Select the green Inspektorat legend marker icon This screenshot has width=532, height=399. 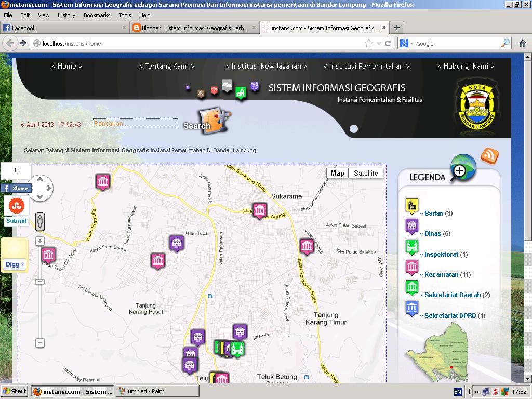pyautogui.click(x=411, y=247)
